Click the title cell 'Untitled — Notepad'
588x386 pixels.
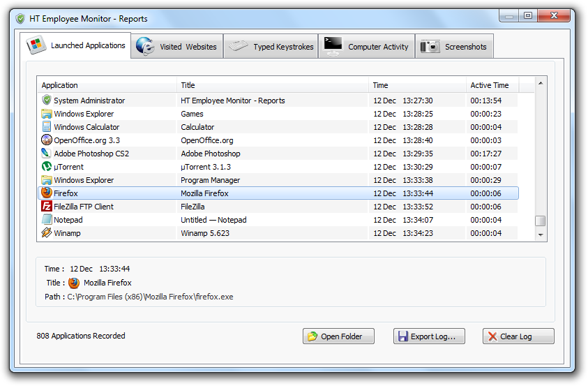[213, 220]
